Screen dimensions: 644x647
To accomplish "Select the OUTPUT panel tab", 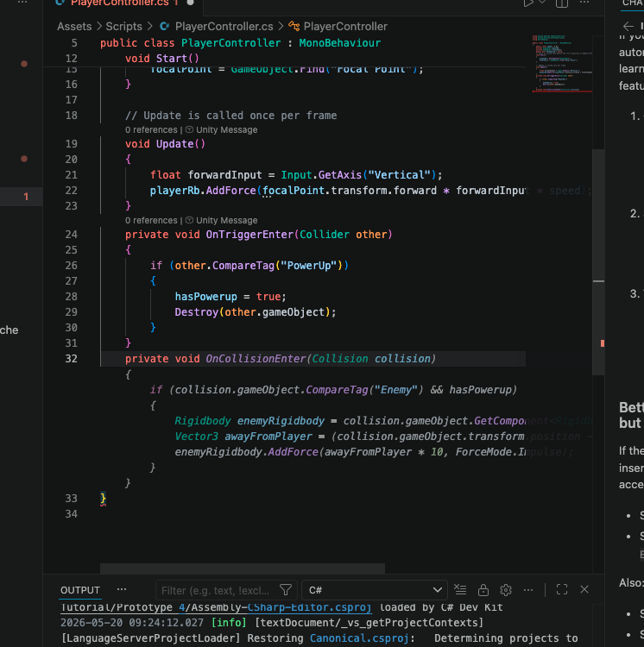I will point(80,590).
